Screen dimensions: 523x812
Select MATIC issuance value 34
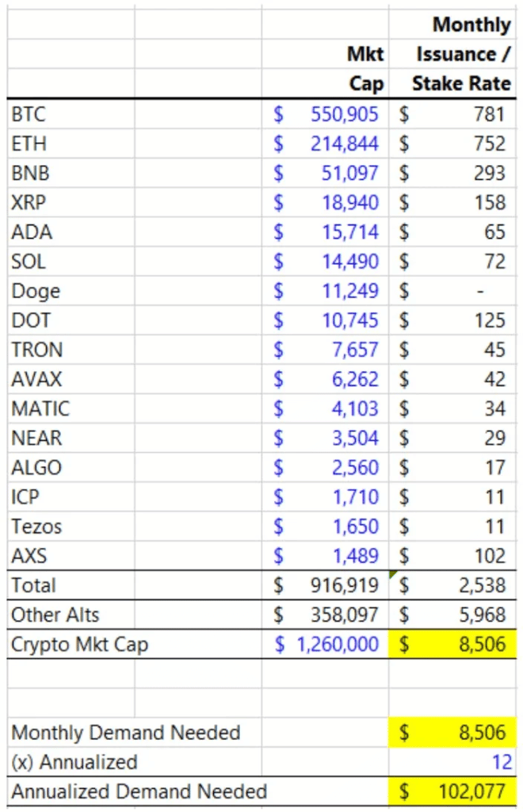click(x=494, y=410)
